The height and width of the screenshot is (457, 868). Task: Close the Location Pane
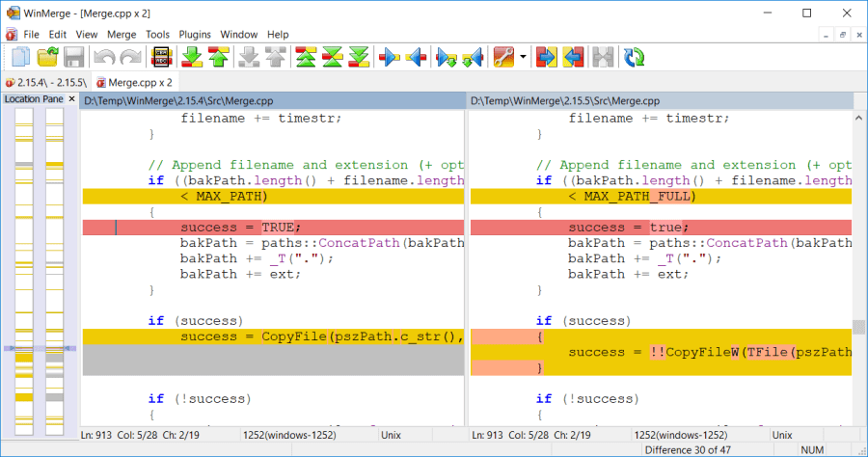[71, 98]
